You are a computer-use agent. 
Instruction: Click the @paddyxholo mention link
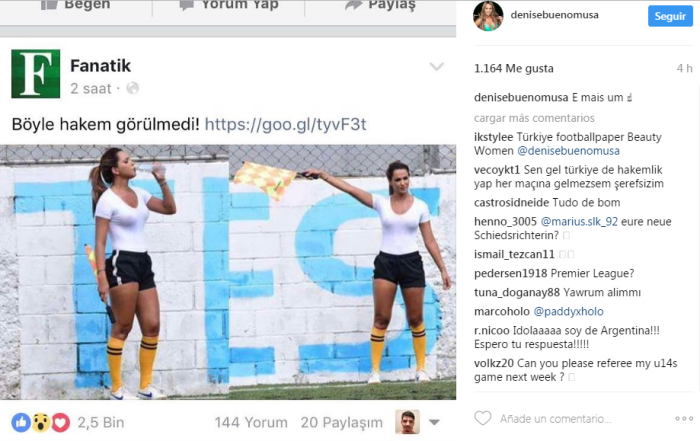[568, 311]
